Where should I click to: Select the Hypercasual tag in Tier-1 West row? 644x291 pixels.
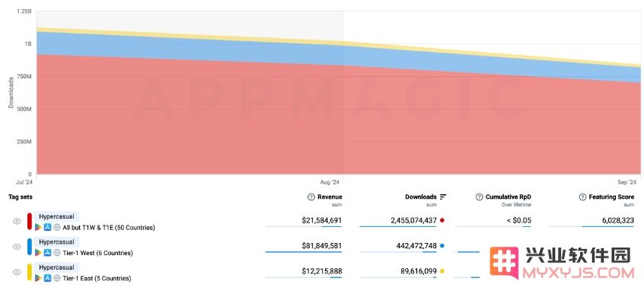pyautogui.click(x=56, y=242)
